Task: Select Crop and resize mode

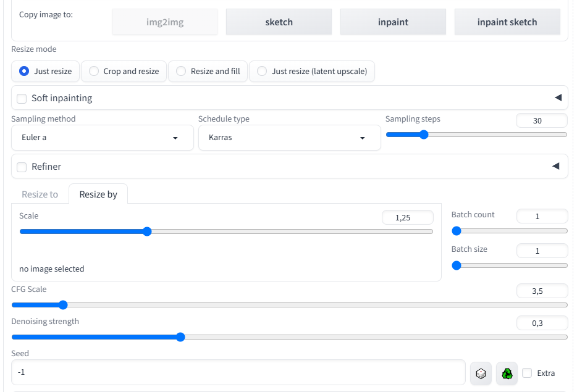Action: (x=124, y=72)
